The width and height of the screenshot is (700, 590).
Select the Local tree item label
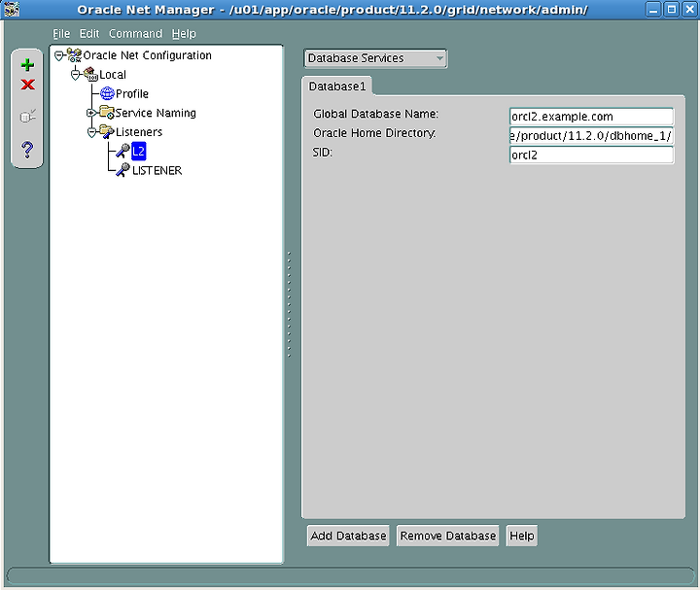pyautogui.click(x=113, y=75)
